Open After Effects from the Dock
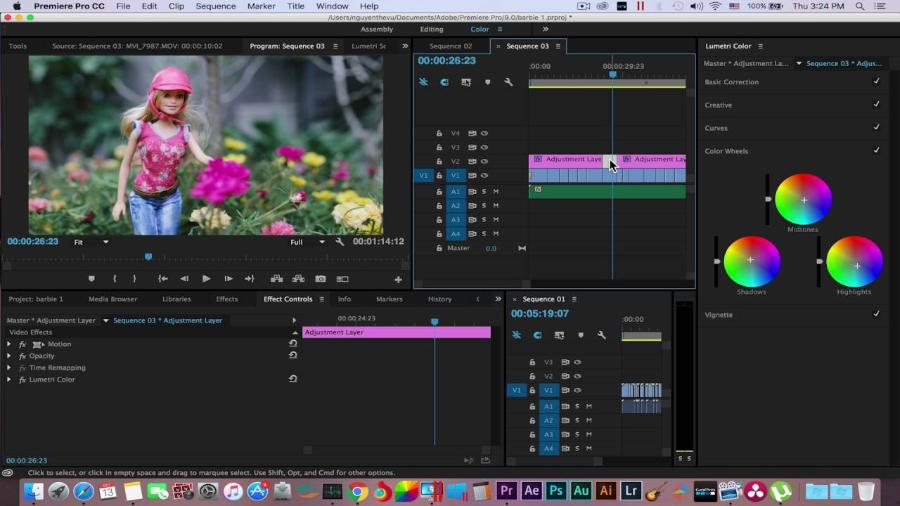Viewport: 900px width, 506px height. [532, 491]
